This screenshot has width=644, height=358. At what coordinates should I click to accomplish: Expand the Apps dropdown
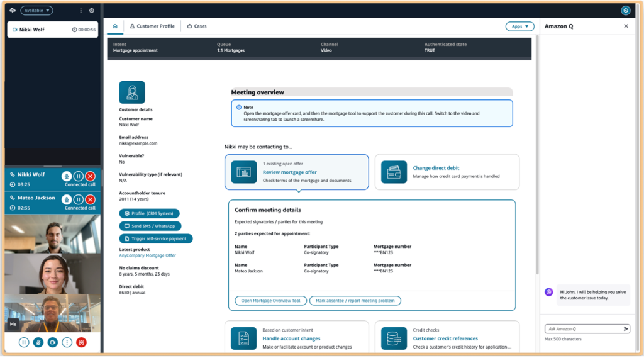(x=519, y=26)
